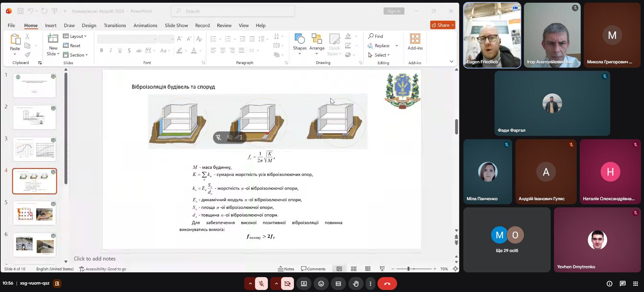Click Accessibility: Good to go status
644x292 pixels.
click(x=103, y=269)
